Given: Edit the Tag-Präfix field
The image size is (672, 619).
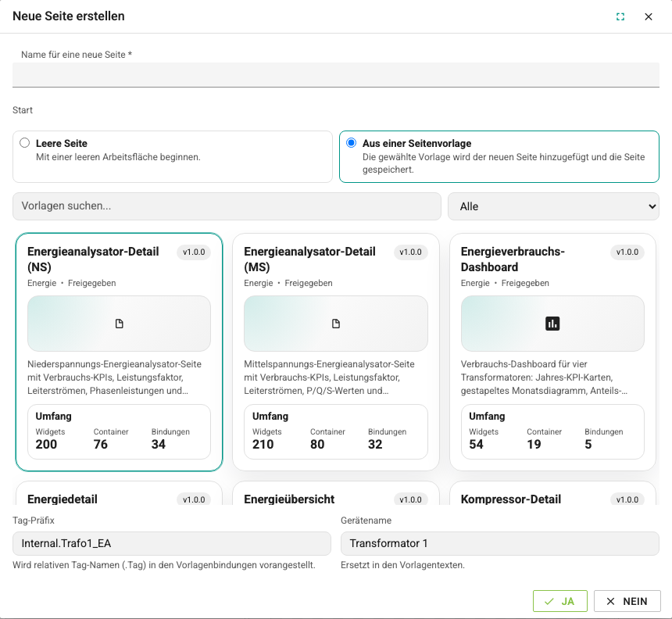Looking at the screenshot, I should pos(172,543).
